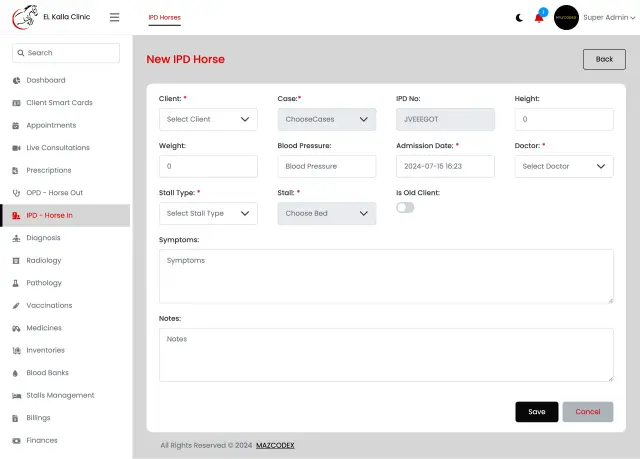Click inside the Symptoms text area

tap(386, 276)
